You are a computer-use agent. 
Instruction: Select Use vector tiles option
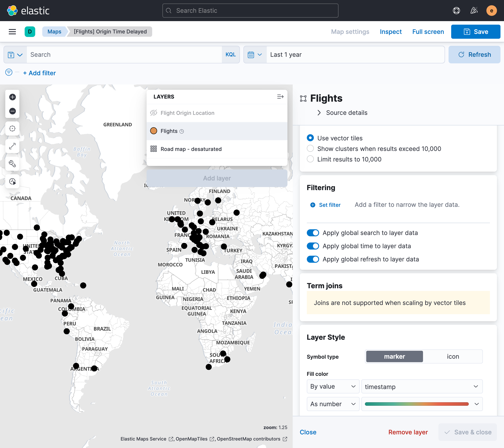pos(310,138)
